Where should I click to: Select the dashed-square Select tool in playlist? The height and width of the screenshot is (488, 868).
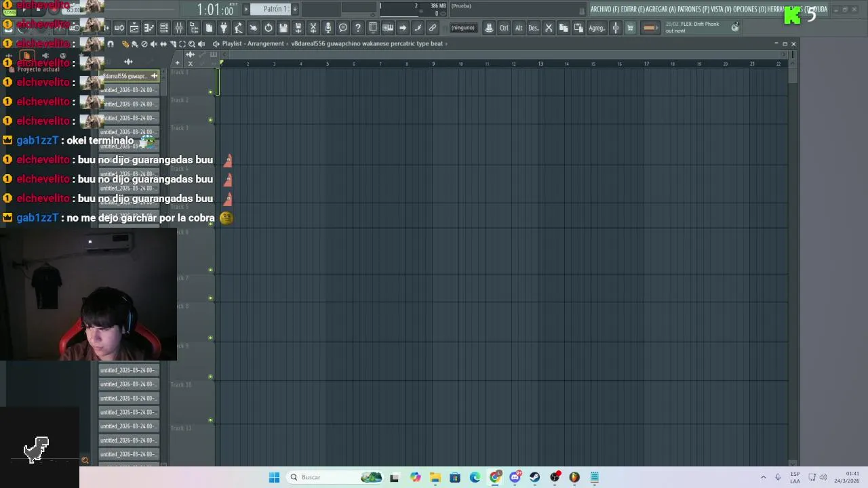pos(182,44)
